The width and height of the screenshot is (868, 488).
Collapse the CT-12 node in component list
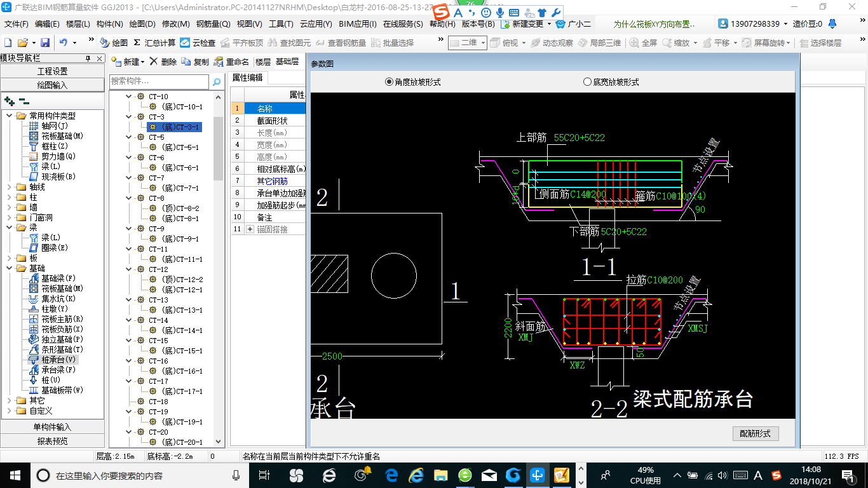click(x=129, y=269)
